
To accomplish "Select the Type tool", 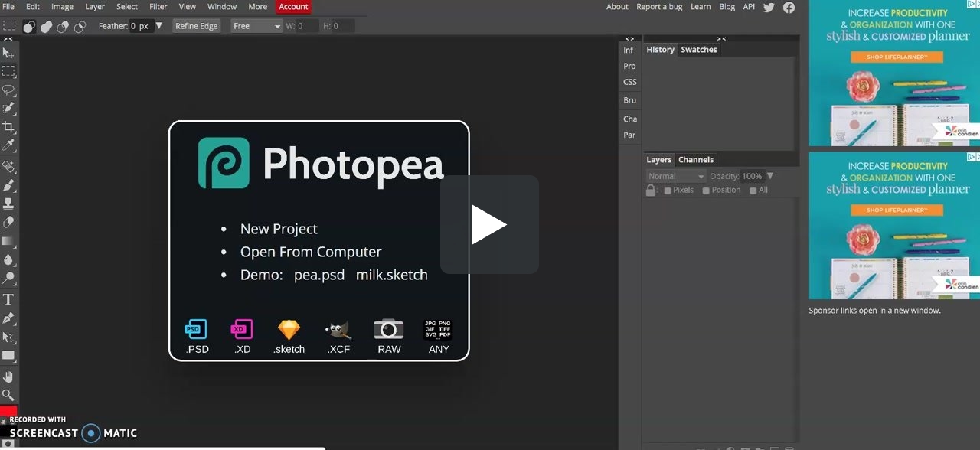I will point(8,298).
